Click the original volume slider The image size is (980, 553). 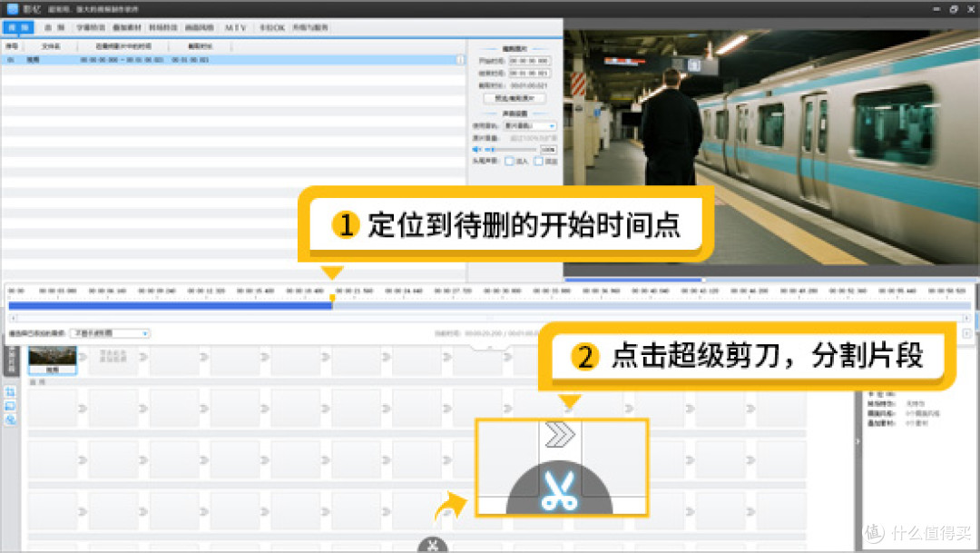510,150
